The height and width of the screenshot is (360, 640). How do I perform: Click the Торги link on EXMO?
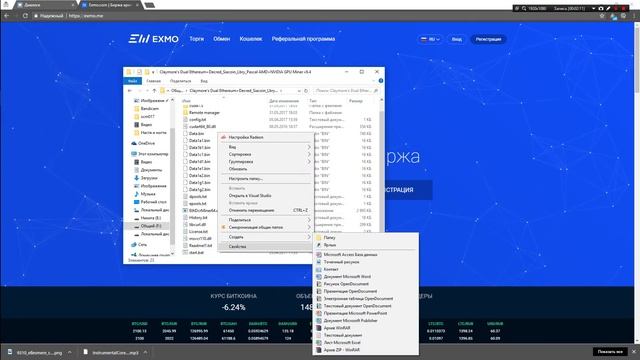click(197, 39)
